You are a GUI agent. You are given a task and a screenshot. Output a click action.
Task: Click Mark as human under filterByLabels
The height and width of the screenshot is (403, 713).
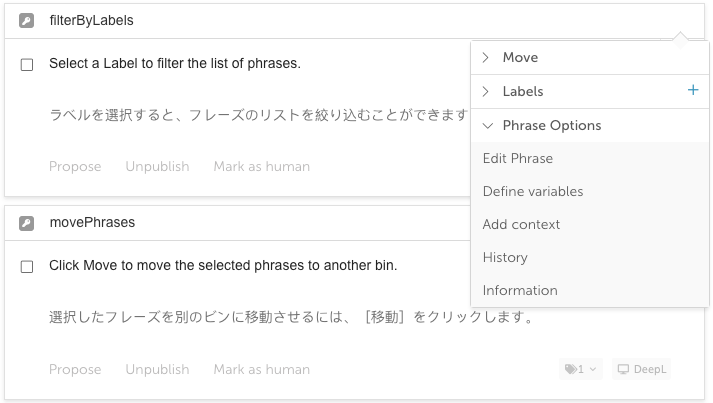point(262,166)
